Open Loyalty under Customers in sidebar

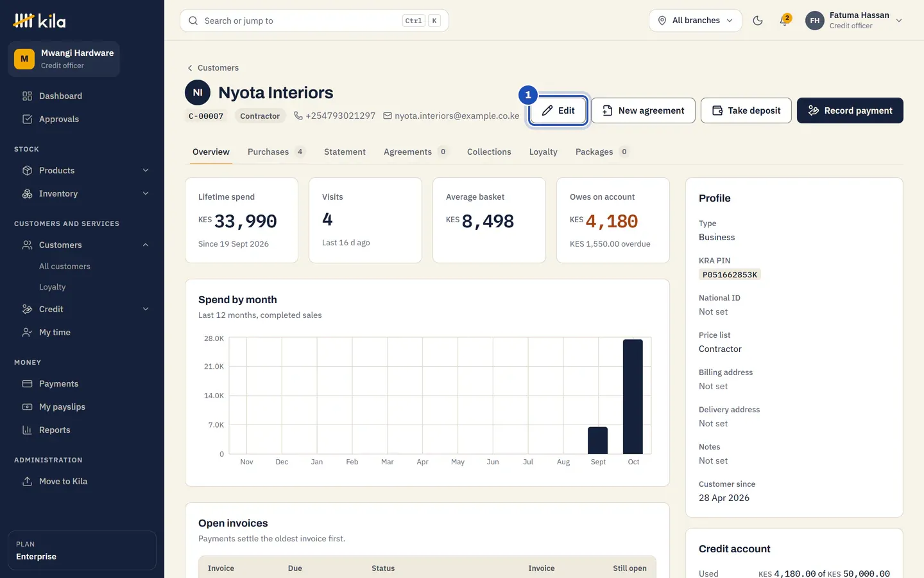[x=53, y=286]
